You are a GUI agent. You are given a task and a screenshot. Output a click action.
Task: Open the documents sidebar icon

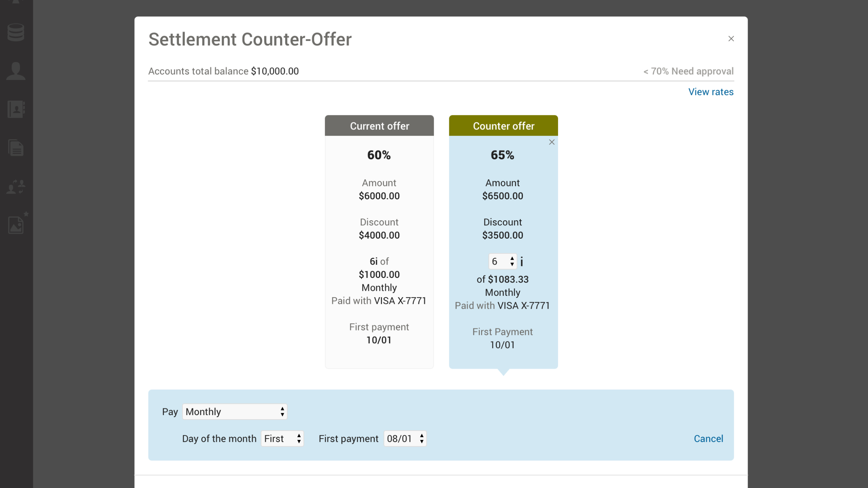tap(16, 148)
